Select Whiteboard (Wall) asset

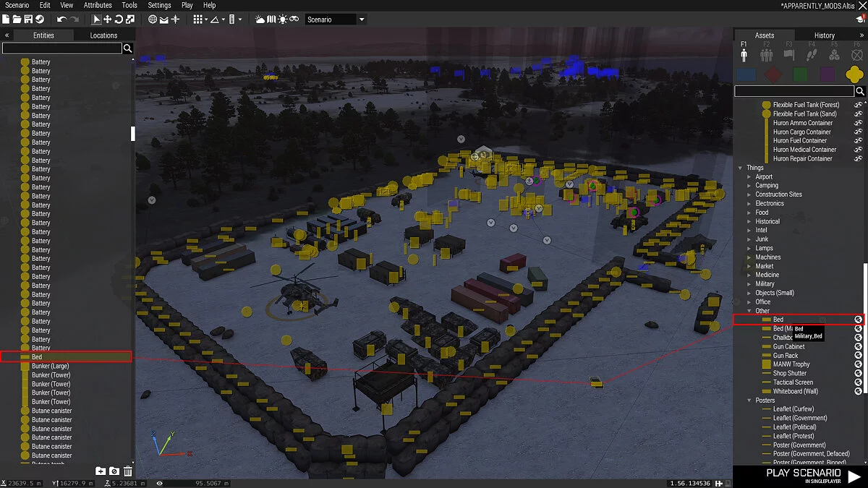[x=795, y=391]
